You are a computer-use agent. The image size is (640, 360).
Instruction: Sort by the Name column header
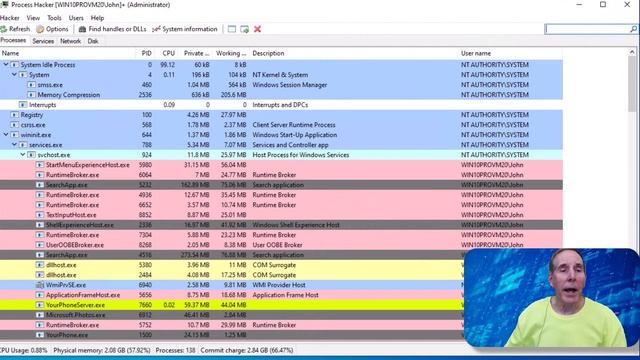click(x=67, y=53)
